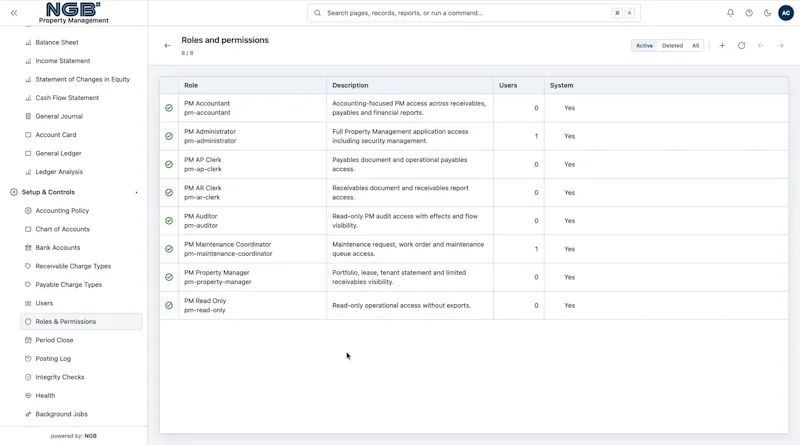Click the Roles & Permissions shield icon

28,322
